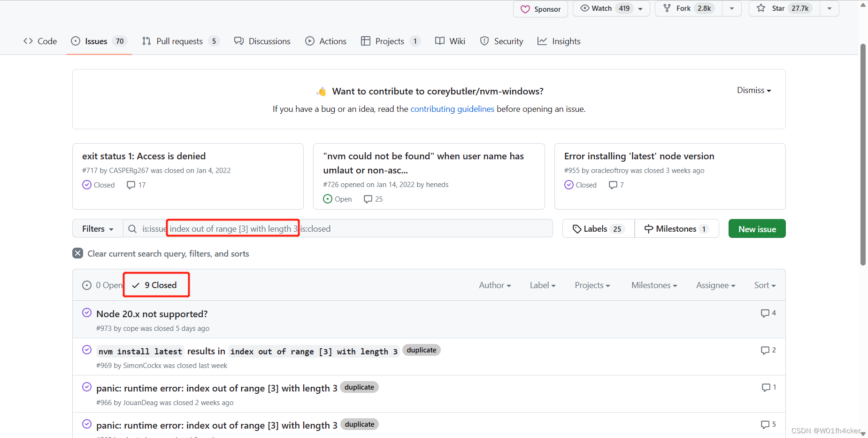Open the Projects tab

391,41
